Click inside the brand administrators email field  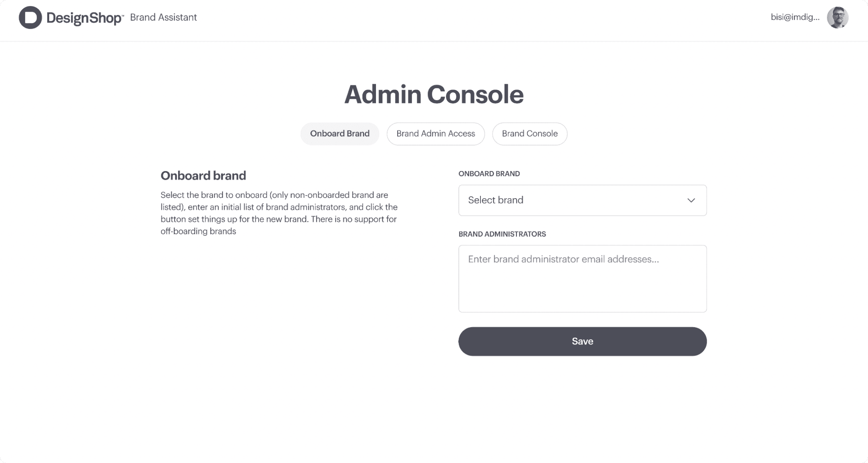(x=583, y=278)
